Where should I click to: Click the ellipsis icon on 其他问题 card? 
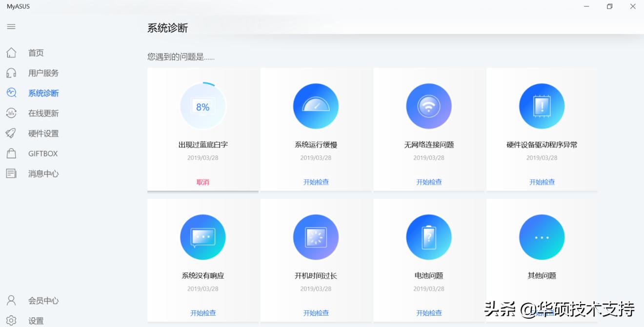click(542, 236)
